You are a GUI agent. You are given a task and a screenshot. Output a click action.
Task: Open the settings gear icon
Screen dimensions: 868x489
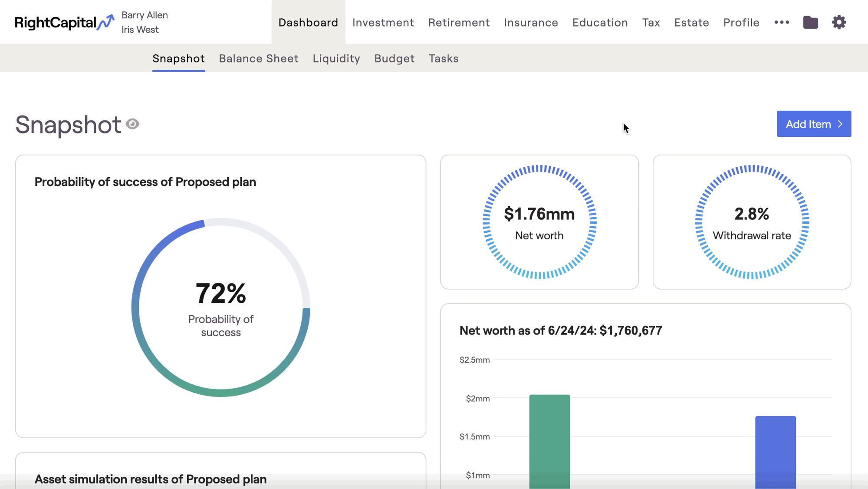(x=839, y=22)
